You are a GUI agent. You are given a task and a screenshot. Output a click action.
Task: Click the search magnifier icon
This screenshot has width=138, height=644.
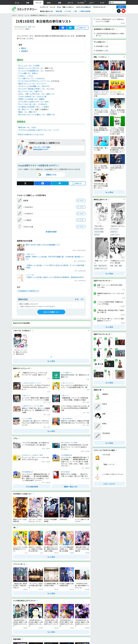click(x=110, y=2)
